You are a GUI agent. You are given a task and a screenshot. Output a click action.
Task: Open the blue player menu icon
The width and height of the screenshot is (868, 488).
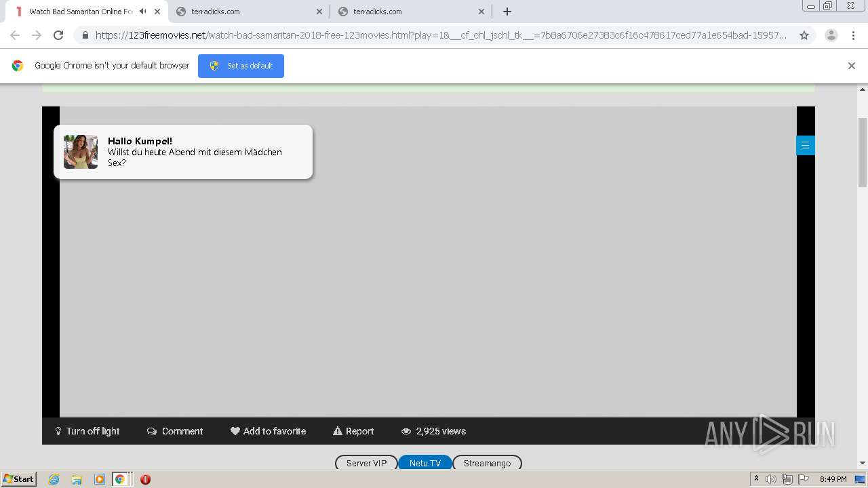point(805,145)
